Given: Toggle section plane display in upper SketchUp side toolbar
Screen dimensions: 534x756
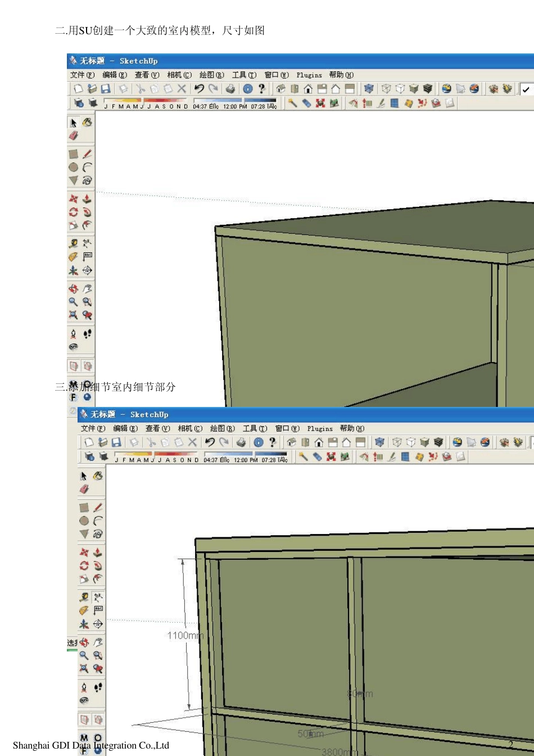Looking at the screenshot, I should 74,366.
